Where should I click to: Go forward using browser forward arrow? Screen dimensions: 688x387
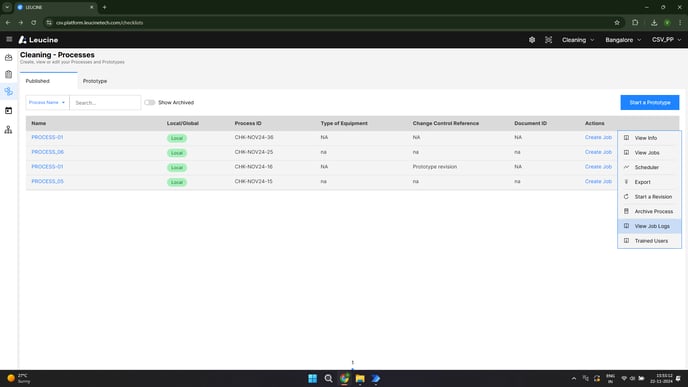click(x=21, y=22)
